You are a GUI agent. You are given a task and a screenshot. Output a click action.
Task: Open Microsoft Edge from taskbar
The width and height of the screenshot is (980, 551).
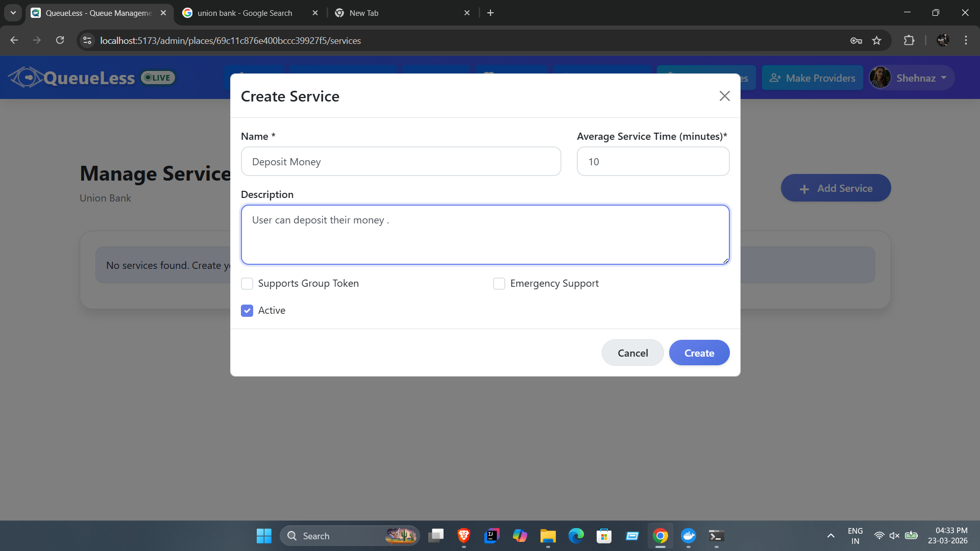[576, 536]
